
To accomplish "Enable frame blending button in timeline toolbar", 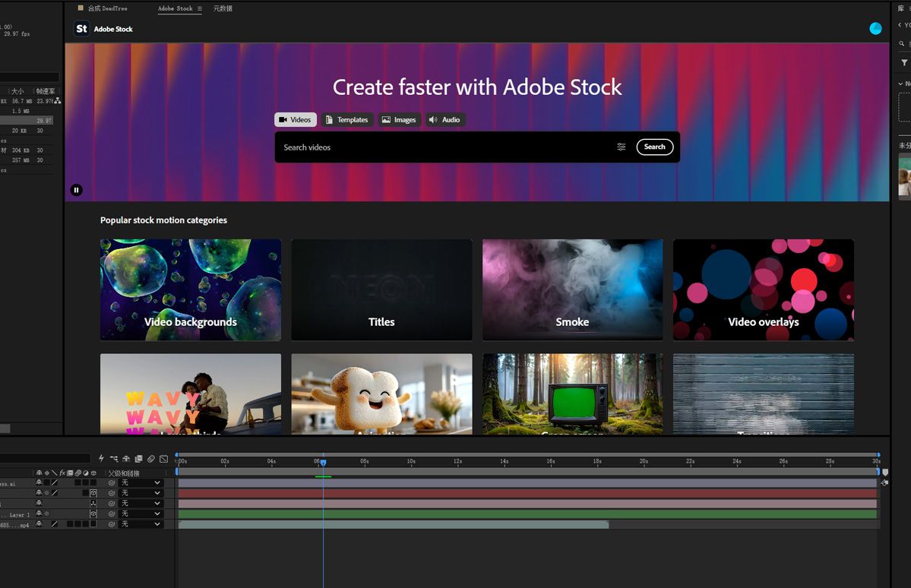I will (x=138, y=458).
